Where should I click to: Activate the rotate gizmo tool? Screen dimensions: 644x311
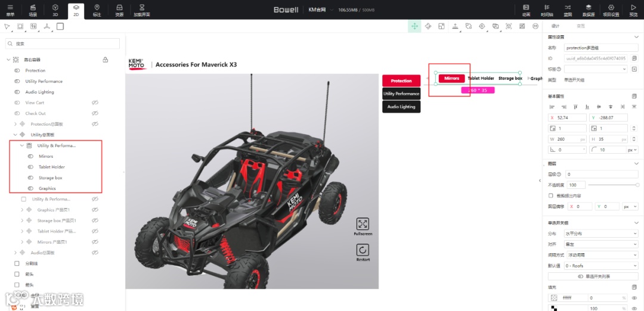(428, 26)
